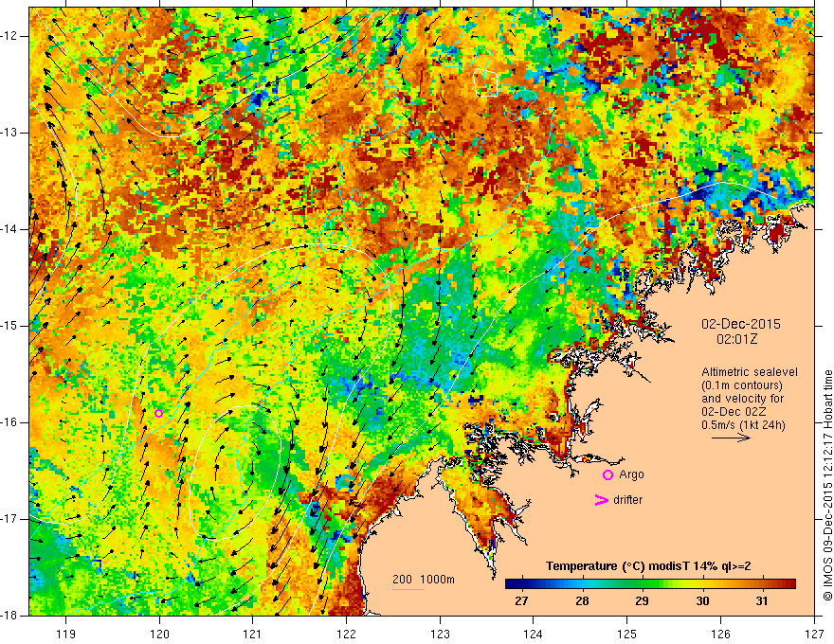
Task: Click the longitude axis label 125
Action: coord(627,634)
